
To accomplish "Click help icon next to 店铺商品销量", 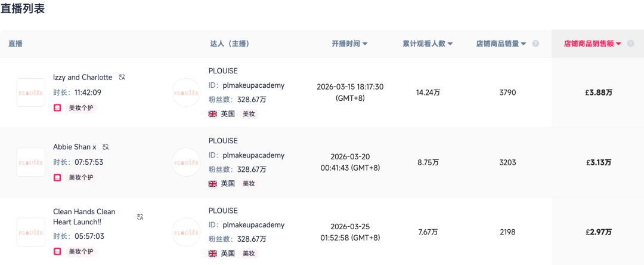I will 535,44.
